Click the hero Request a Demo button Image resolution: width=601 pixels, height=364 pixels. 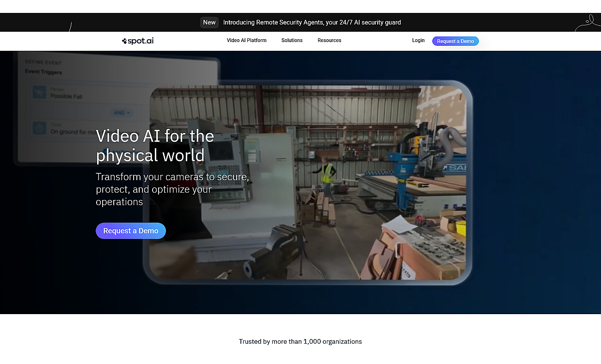131,231
